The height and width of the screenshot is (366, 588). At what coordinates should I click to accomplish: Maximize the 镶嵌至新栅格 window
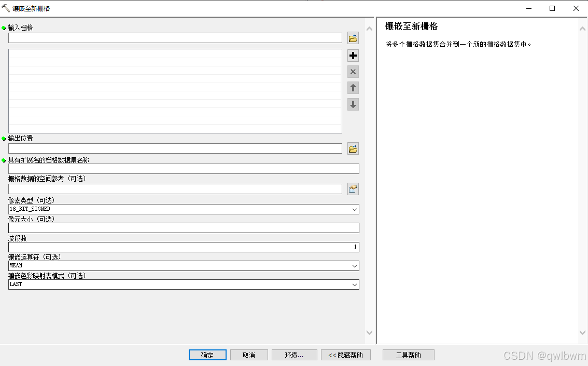pyautogui.click(x=552, y=8)
